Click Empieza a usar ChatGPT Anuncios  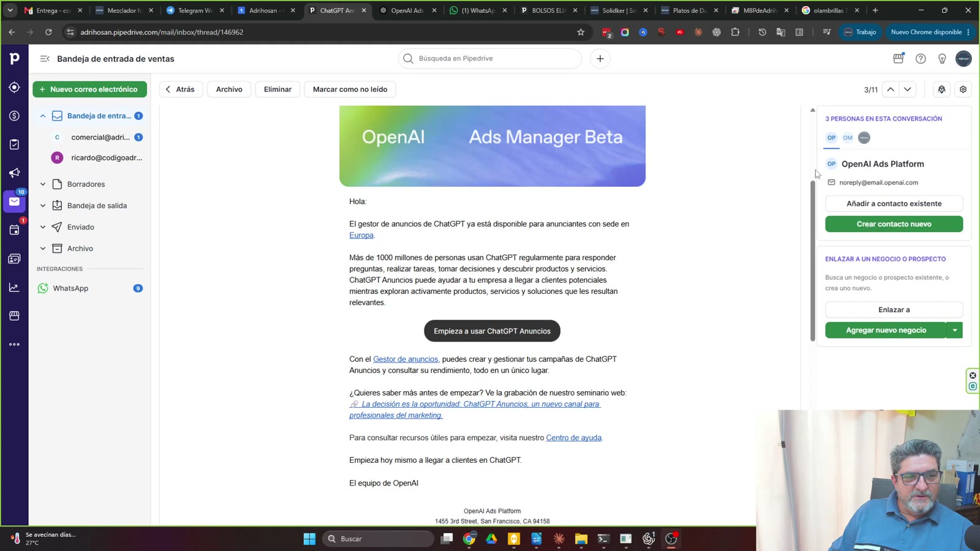tap(492, 331)
